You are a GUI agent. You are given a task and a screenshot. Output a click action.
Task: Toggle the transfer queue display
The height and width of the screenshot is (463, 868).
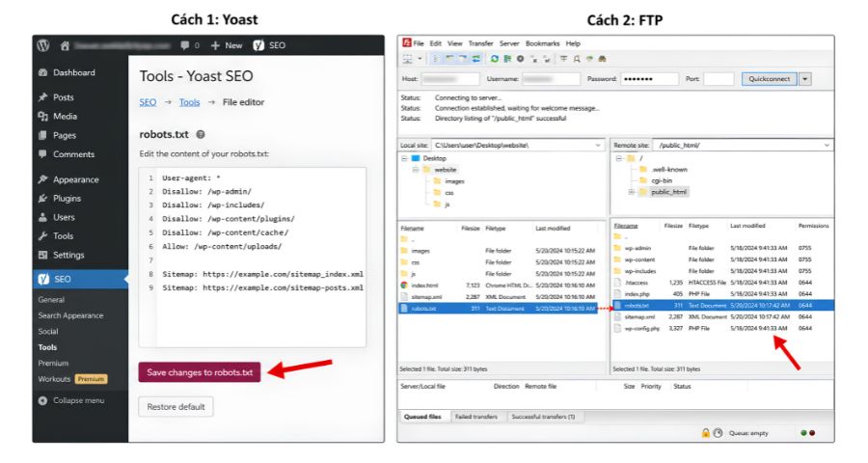tap(476, 59)
